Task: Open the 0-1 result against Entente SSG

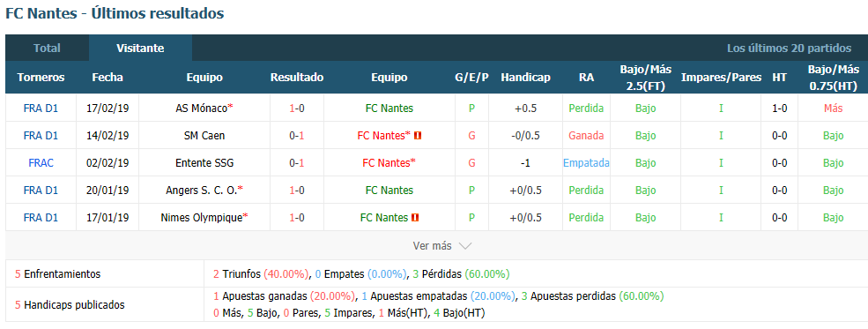Action: click(297, 163)
